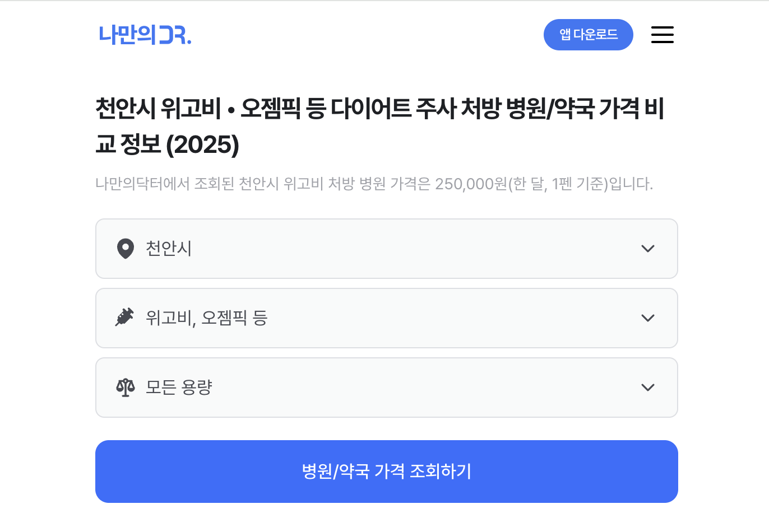Expand the medication selector chevron

coord(648,318)
